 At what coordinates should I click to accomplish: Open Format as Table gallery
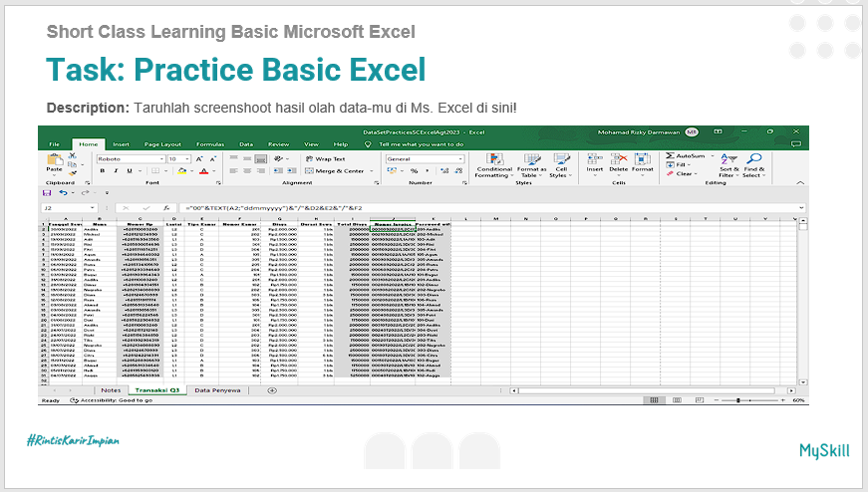click(x=531, y=165)
